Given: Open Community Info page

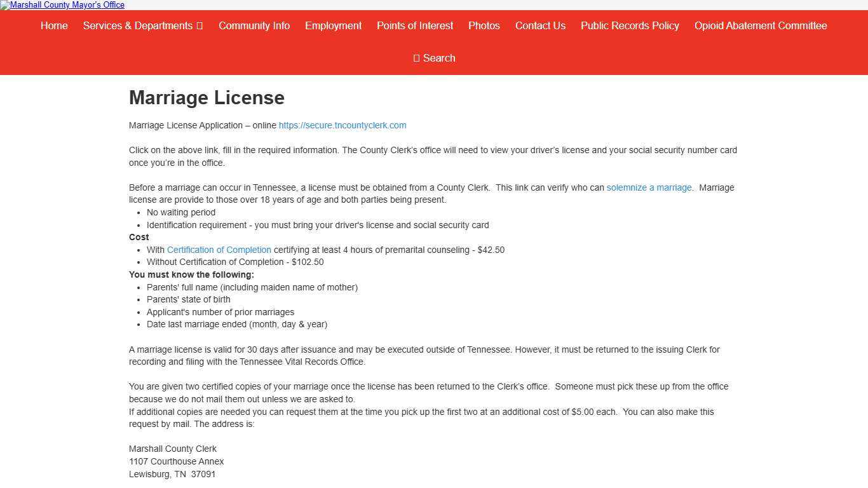Looking at the screenshot, I should pos(254,26).
